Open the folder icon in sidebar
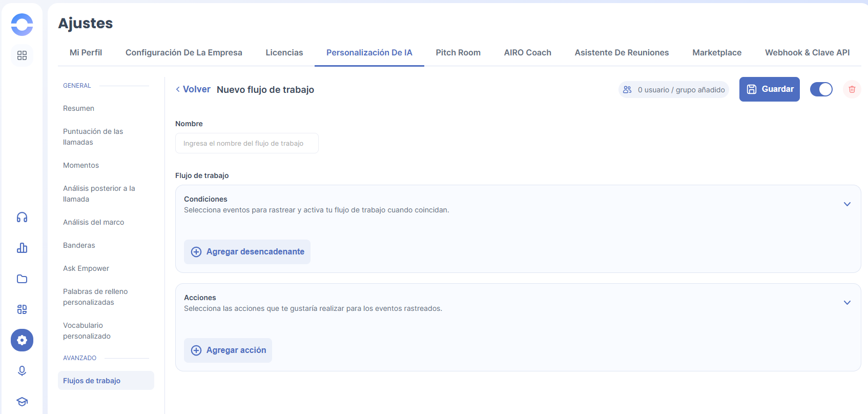Screen dimensions: 868x414 click(22, 279)
